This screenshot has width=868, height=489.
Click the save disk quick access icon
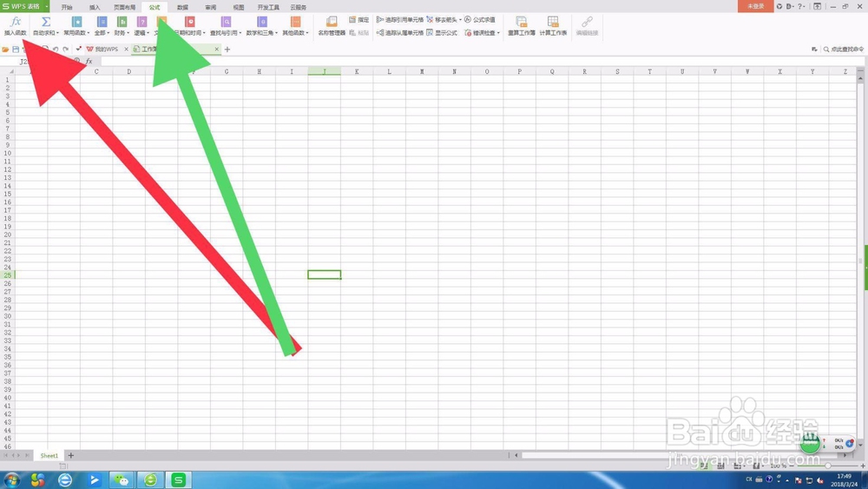(16, 50)
